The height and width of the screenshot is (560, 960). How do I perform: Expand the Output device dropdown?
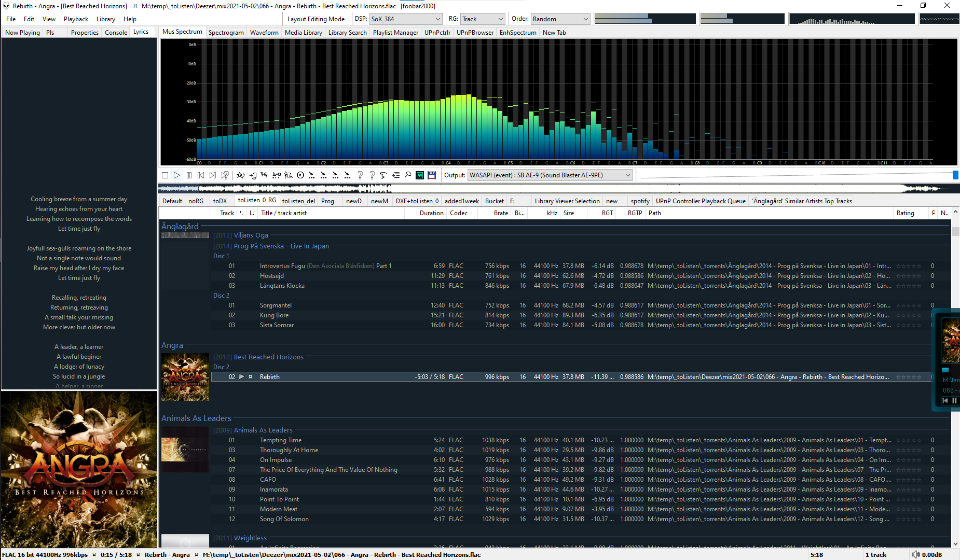tap(550, 175)
